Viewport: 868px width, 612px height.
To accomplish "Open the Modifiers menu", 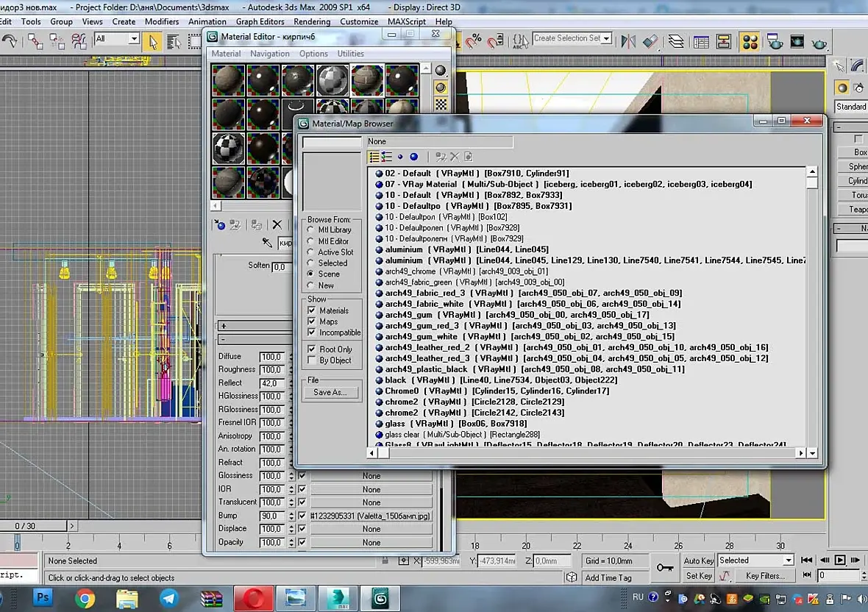I will coord(162,21).
